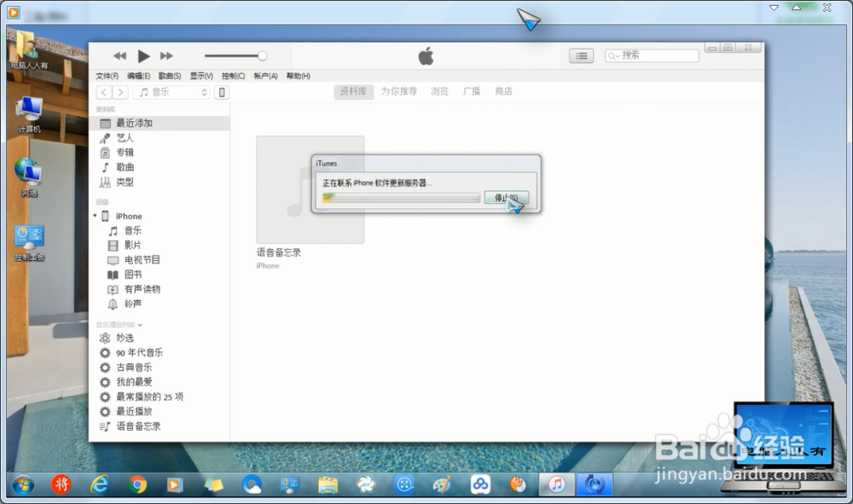Click the orange video player taskbar icon
853x504 pixels.
pos(175,484)
